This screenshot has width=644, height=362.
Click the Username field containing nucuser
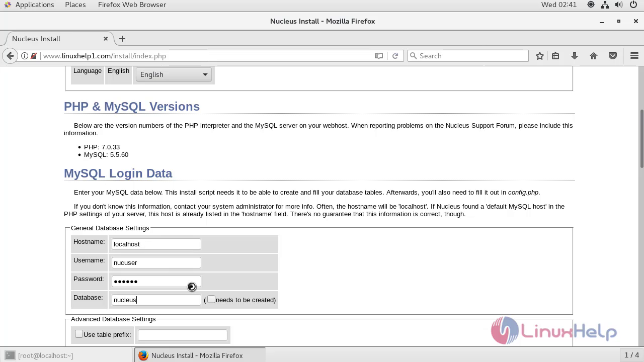click(156, 262)
